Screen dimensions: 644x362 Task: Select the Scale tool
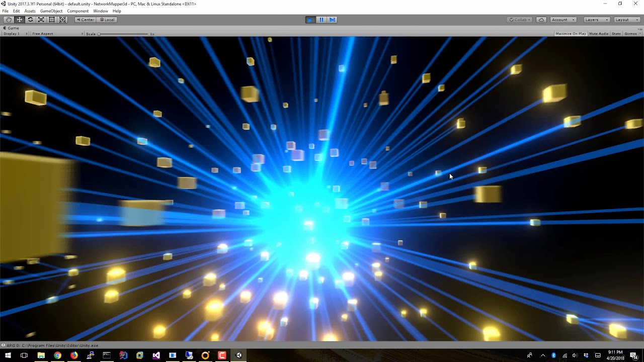[41, 20]
